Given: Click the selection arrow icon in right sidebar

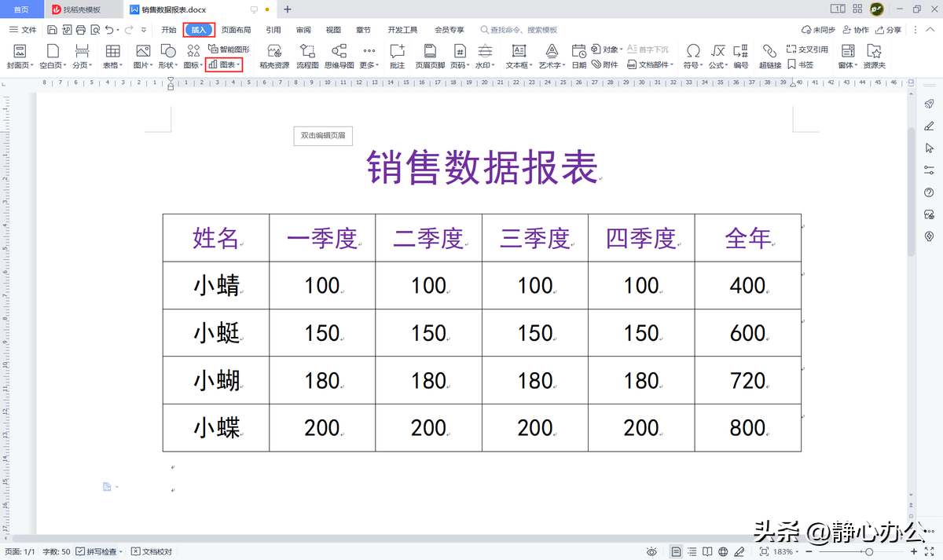Looking at the screenshot, I should [x=930, y=148].
